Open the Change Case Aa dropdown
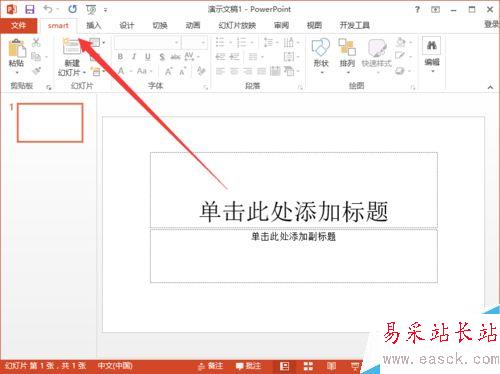 pos(144,71)
